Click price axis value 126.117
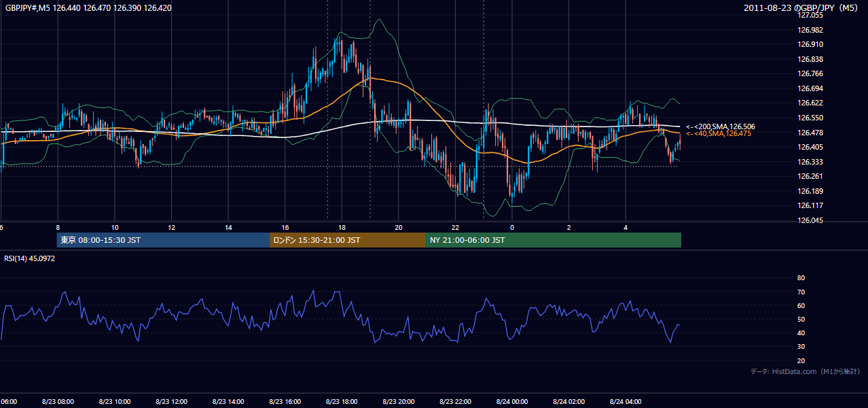 tap(811, 205)
